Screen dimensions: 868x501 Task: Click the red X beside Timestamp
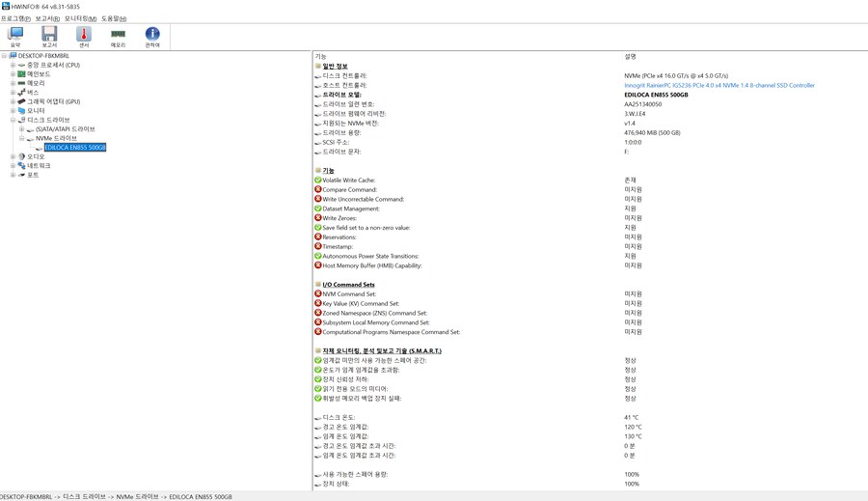318,247
